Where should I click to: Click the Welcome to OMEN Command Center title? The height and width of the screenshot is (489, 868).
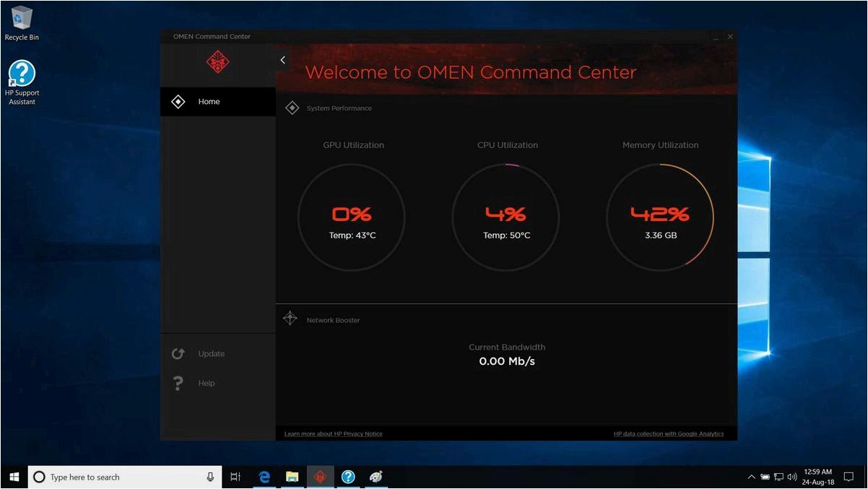pos(471,72)
